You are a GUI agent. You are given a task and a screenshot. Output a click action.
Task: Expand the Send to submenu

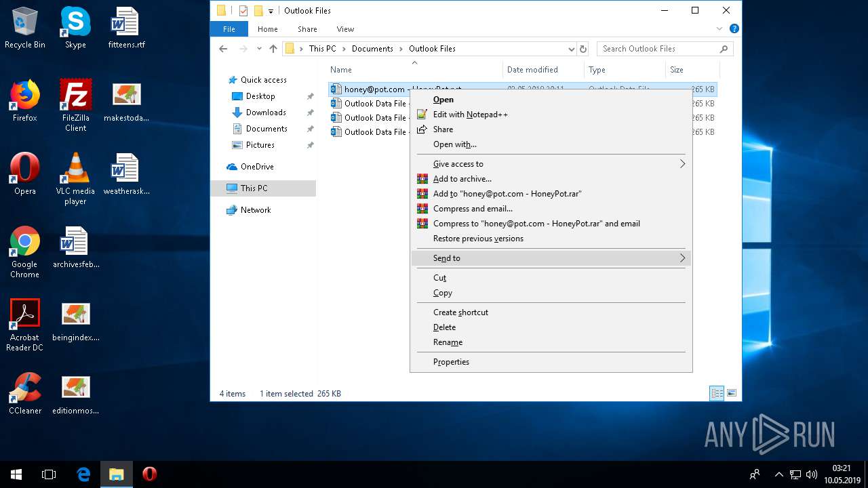pos(551,258)
